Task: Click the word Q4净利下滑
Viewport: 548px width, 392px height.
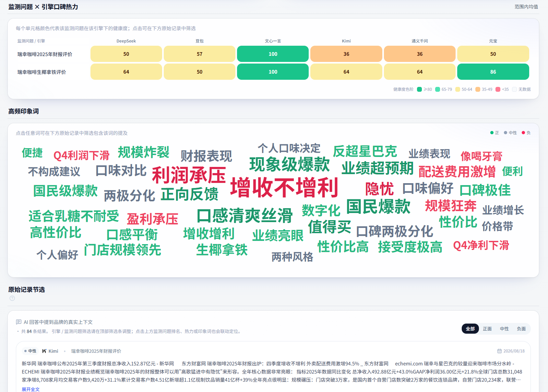Action: pos(481,246)
